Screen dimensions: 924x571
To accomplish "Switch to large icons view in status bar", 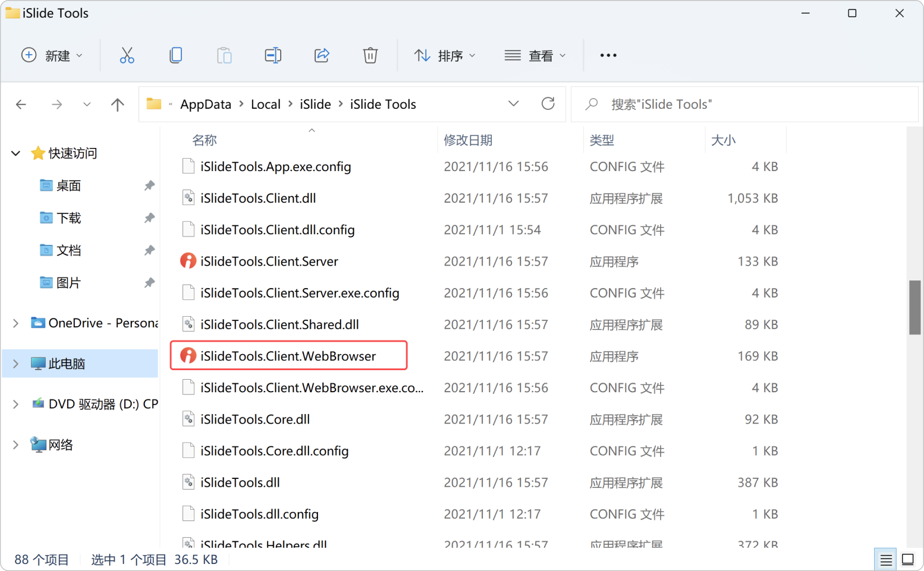I will click(908, 560).
